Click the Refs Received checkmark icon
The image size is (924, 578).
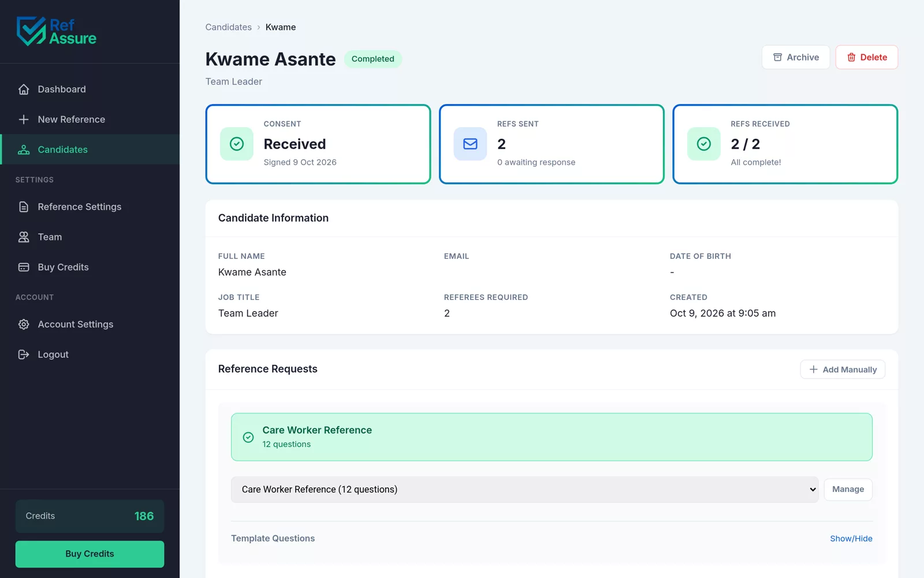tap(704, 144)
